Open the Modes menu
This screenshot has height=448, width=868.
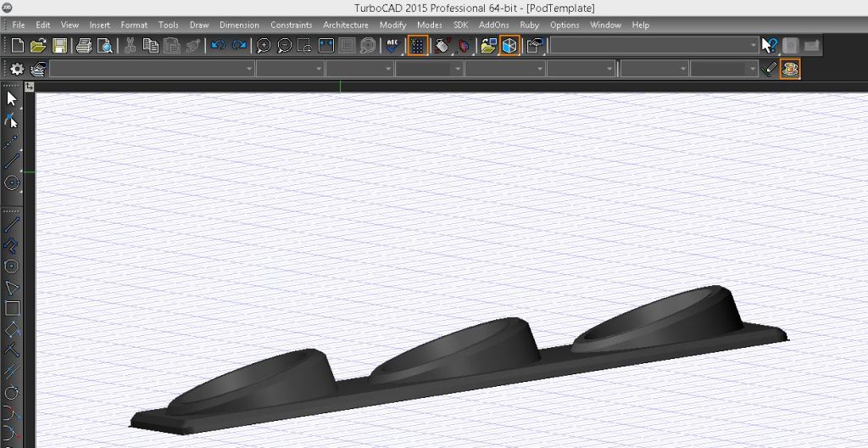click(430, 25)
